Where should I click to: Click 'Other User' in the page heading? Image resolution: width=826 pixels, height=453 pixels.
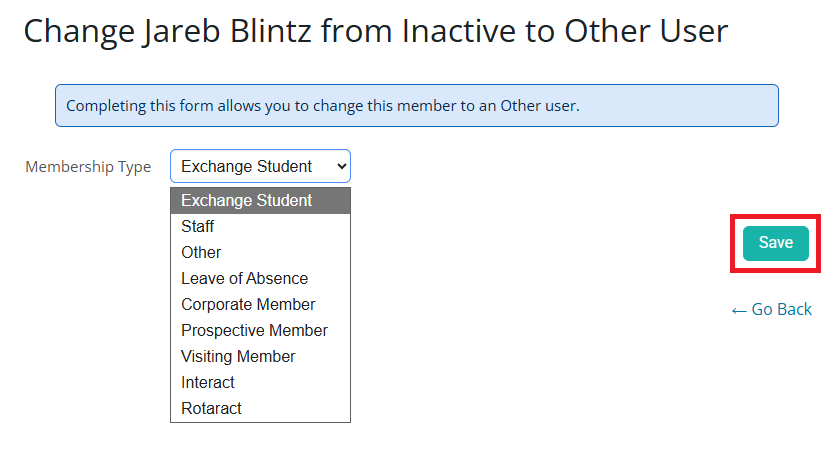[x=646, y=31]
